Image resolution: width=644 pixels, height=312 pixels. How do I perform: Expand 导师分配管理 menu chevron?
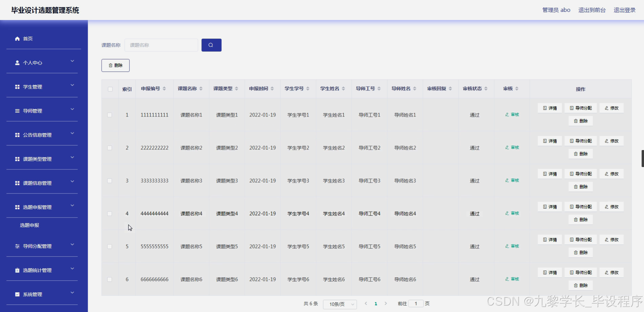pyautogui.click(x=72, y=244)
